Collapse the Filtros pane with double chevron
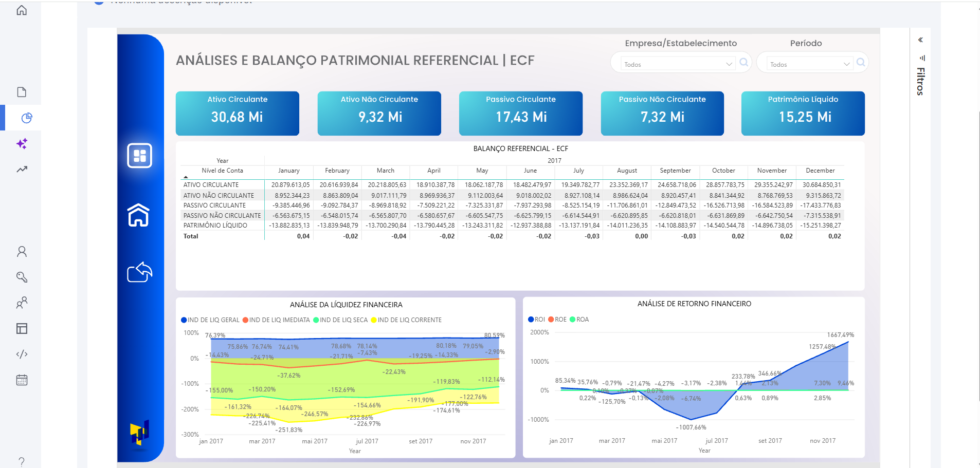This screenshot has width=980, height=468. (x=920, y=40)
